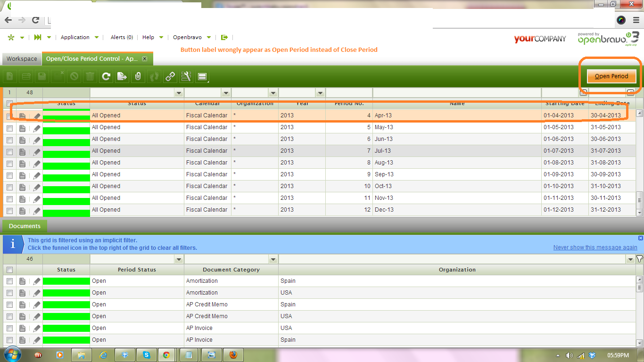
Task: Expand the Document Category filter dropdown
Action: coord(273,259)
